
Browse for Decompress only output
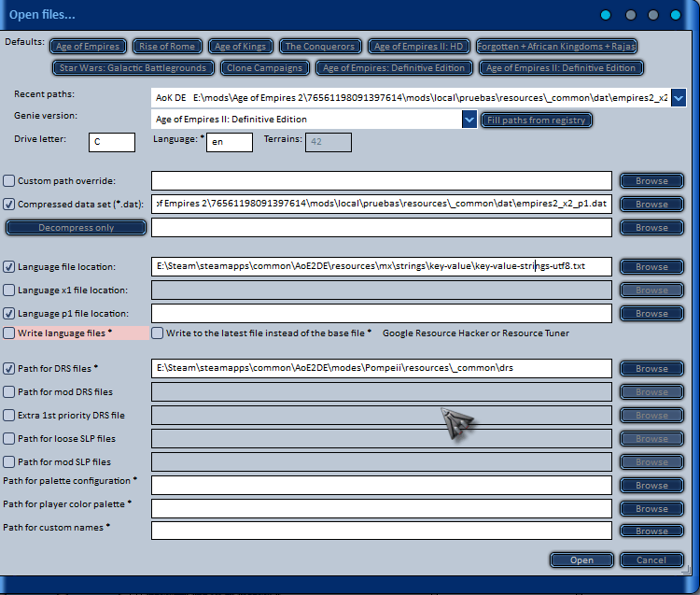[651, 227]
